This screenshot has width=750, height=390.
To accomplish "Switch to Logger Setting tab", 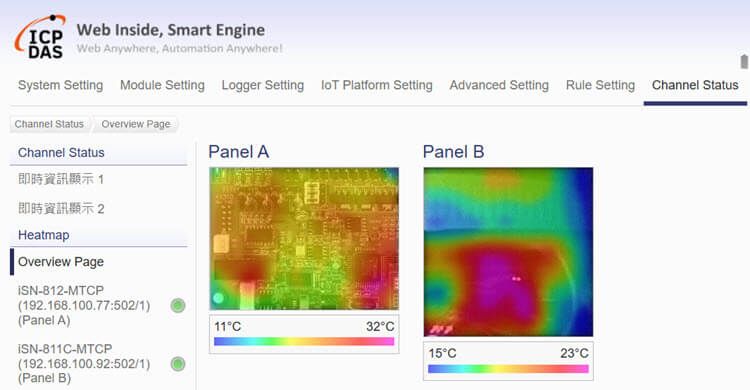I will pyautogui.click(x=263, y=85).
